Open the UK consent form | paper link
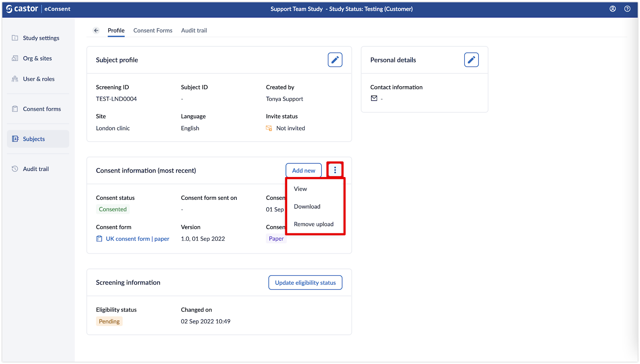Viewport: 640px width, 364px height. click(138, 239)
